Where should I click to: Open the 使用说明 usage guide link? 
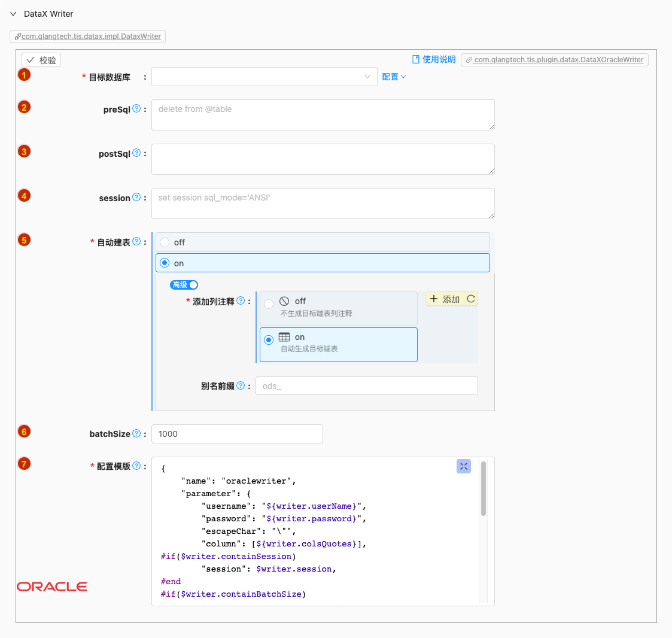[x=434, y=59]
